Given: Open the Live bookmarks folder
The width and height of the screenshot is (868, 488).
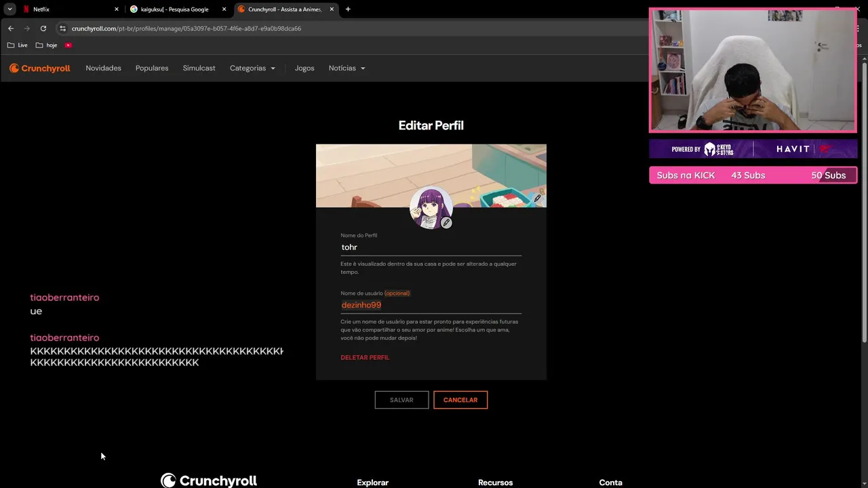Looking at the screenshot, I should 18,45.
